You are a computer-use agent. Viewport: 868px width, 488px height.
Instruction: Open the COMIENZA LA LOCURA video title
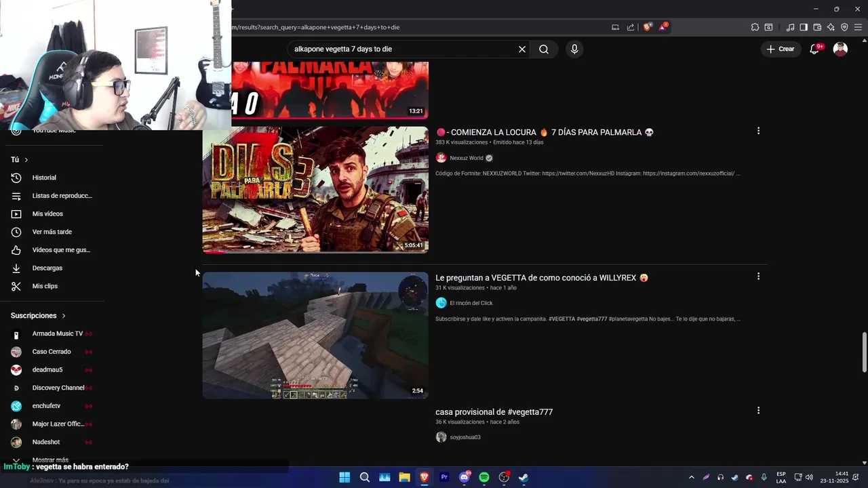coord(545,132)
